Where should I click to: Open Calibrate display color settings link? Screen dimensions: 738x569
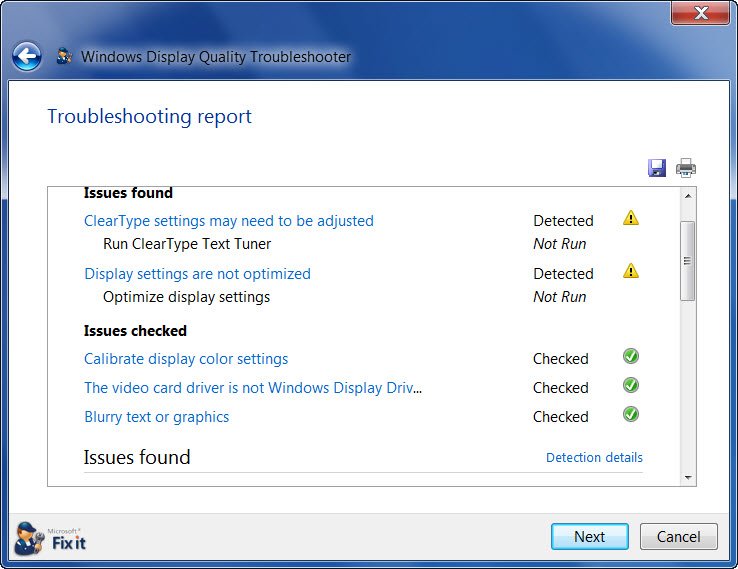pos(186,359)
